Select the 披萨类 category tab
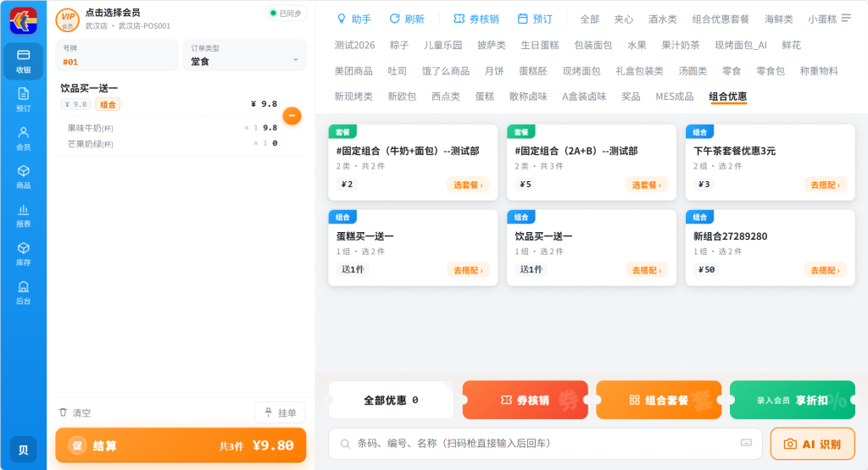The width and height of the screenshot is (868, 470). [x=491, y=46]
